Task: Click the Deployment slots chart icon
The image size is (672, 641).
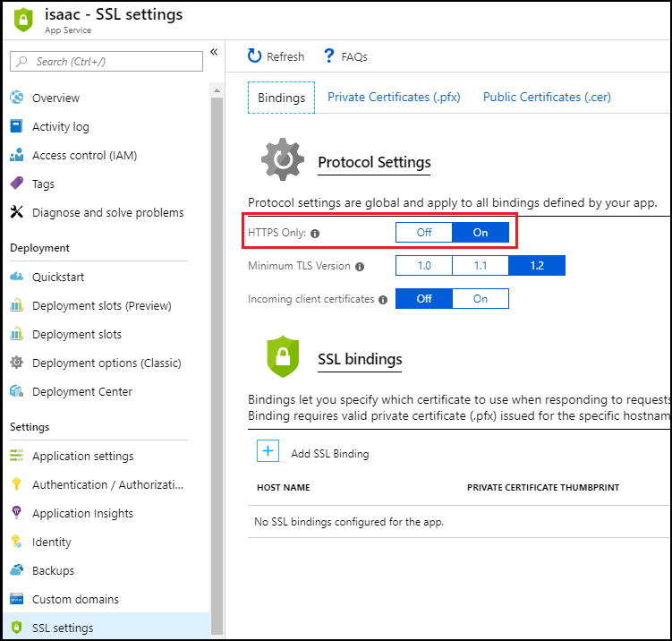Action: point(16,334)
